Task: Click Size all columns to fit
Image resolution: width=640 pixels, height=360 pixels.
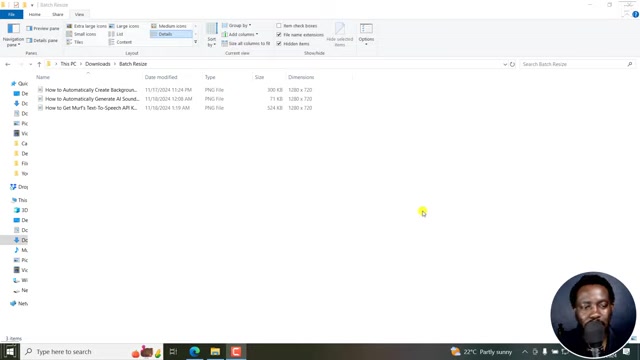Action: click(246, 43)
